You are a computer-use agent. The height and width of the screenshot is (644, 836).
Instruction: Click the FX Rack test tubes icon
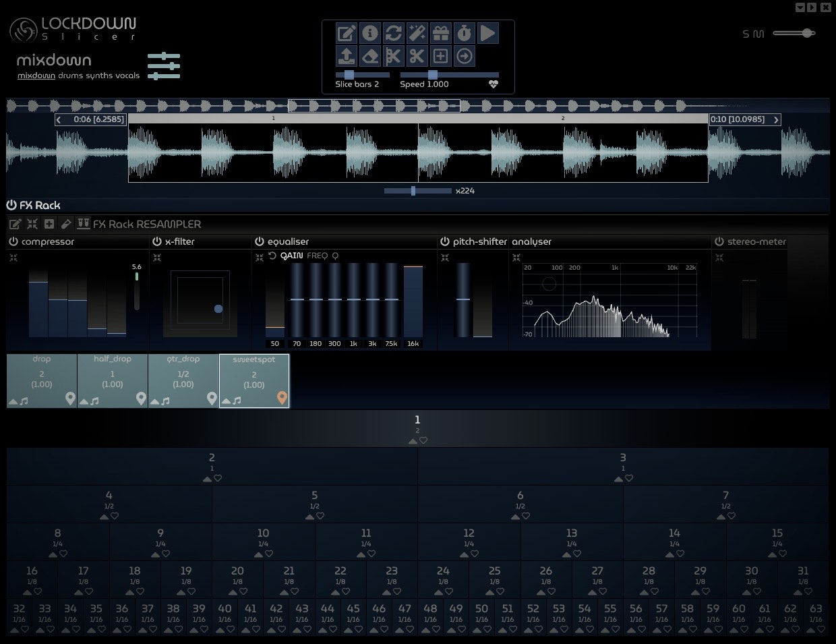click(83, 223)
